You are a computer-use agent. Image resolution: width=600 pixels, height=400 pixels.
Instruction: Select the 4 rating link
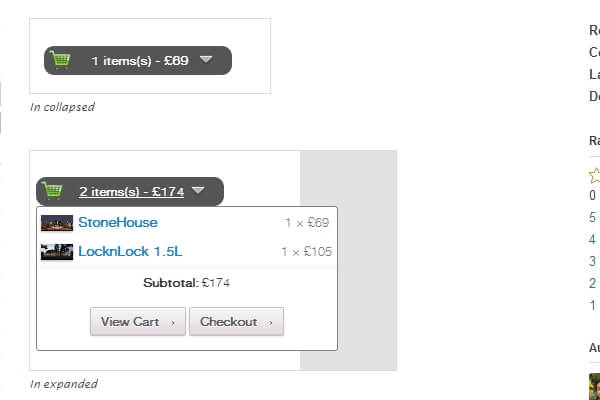coord(593,239)
